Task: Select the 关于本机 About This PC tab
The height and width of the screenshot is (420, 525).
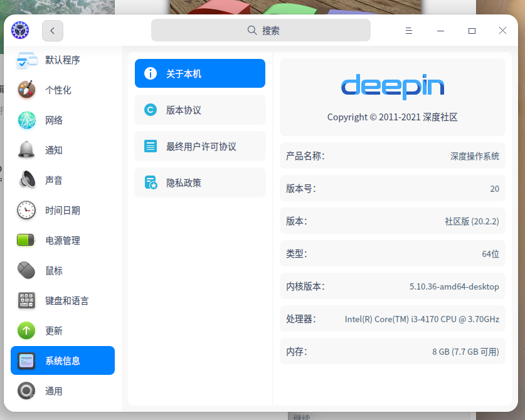Action: pyautogui.click(x=200, y=73)
